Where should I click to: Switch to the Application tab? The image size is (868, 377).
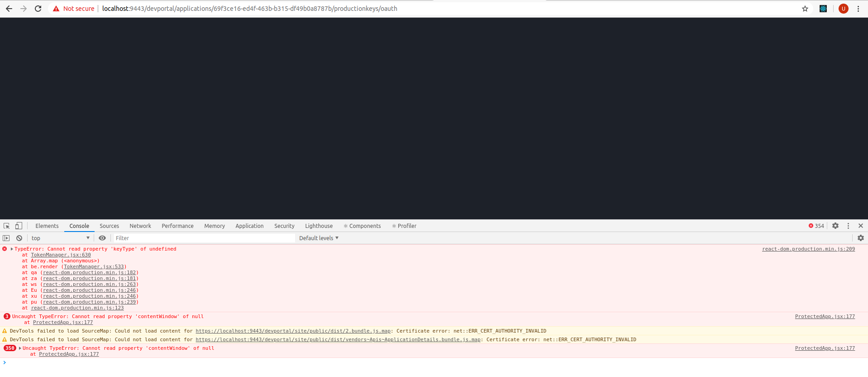click(249, 226)
